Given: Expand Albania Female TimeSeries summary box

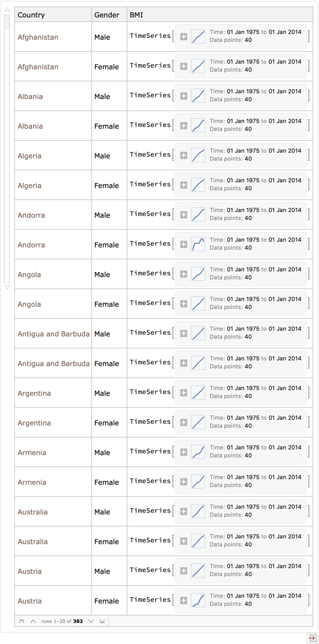Looking at the screenshot, I should (x=184, y=126).
